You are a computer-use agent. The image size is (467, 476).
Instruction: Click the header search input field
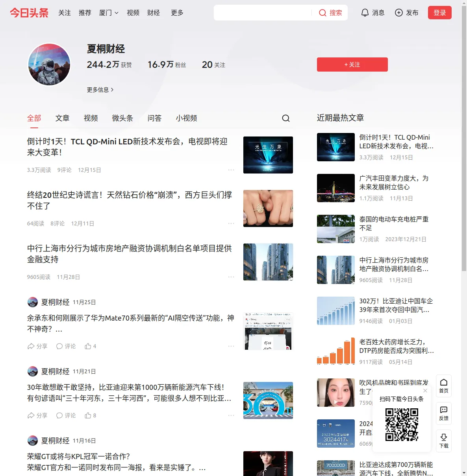tap(263, 13)
